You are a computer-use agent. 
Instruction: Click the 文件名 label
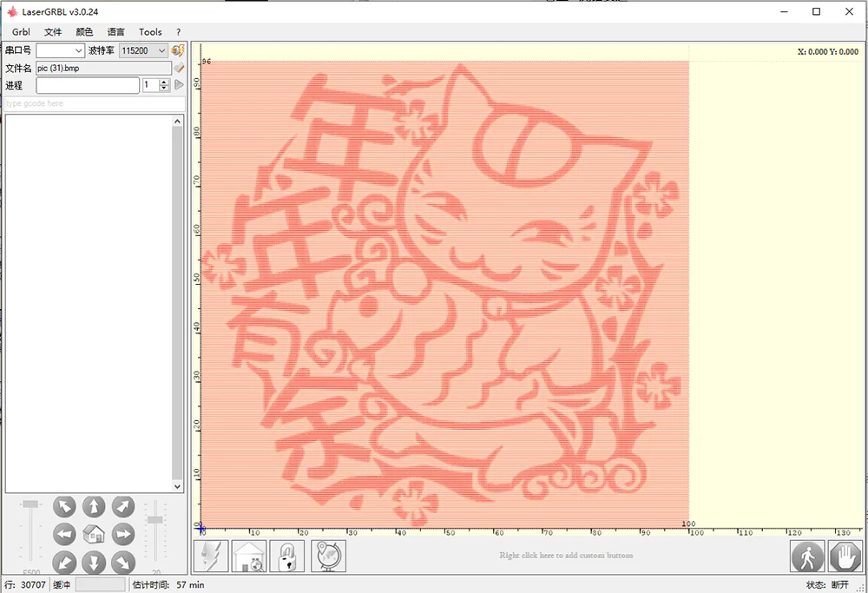pyautogui.click(x=18, y=68)
